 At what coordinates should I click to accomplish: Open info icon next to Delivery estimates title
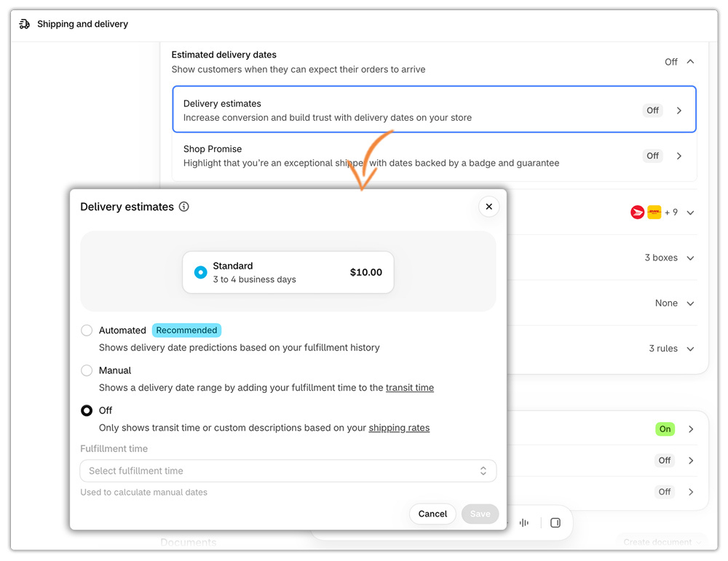pos(184,207)
